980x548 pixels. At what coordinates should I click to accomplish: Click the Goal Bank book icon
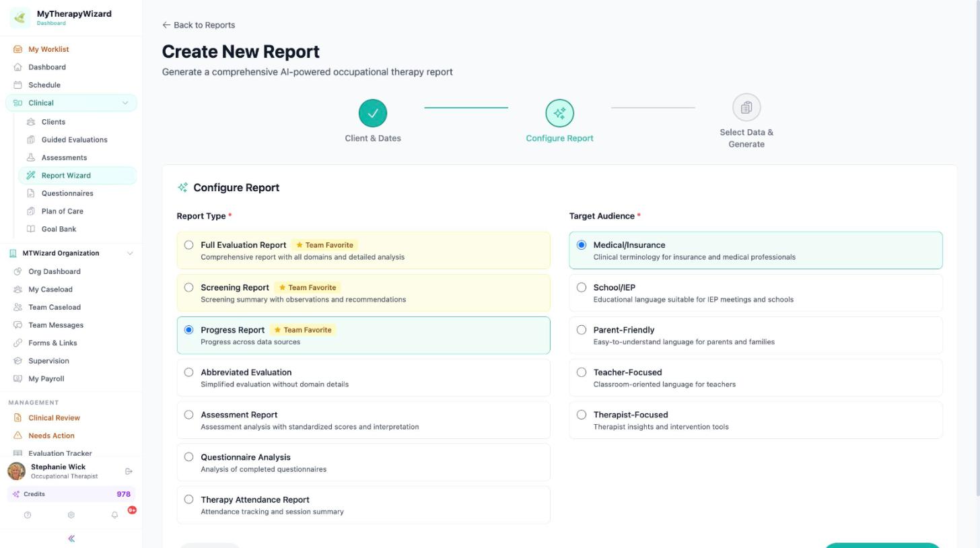[x=31, y=229]
